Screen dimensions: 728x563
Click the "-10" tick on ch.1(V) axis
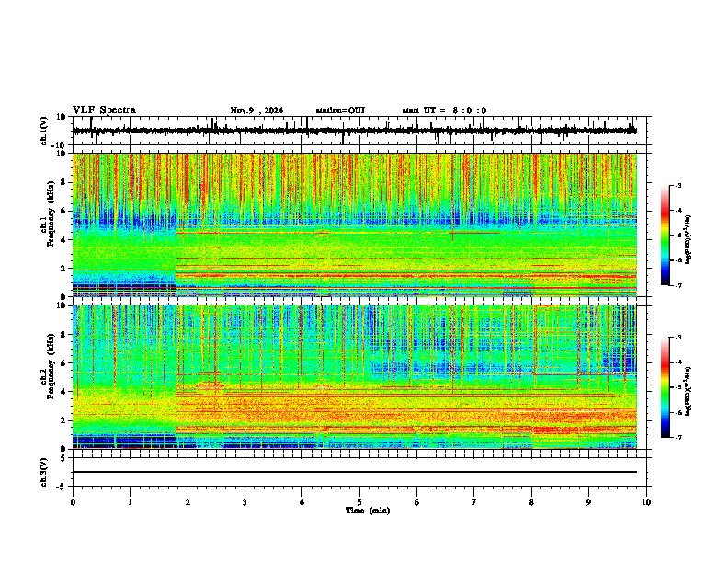pyautogui.click(x=60, y=146)
